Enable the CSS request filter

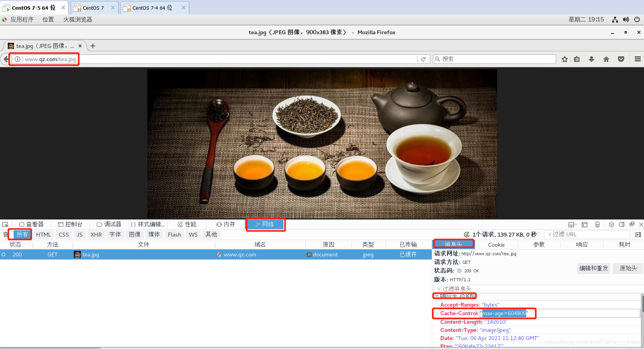pos(64,235)
